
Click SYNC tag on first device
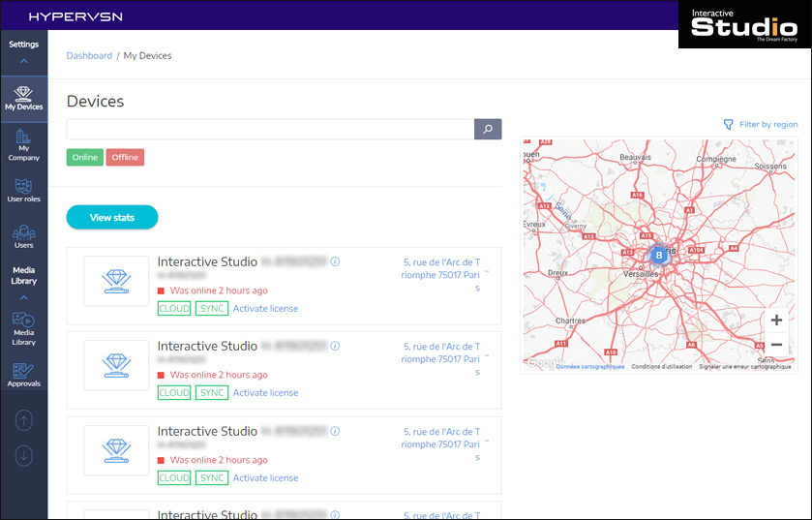(212, 309)
